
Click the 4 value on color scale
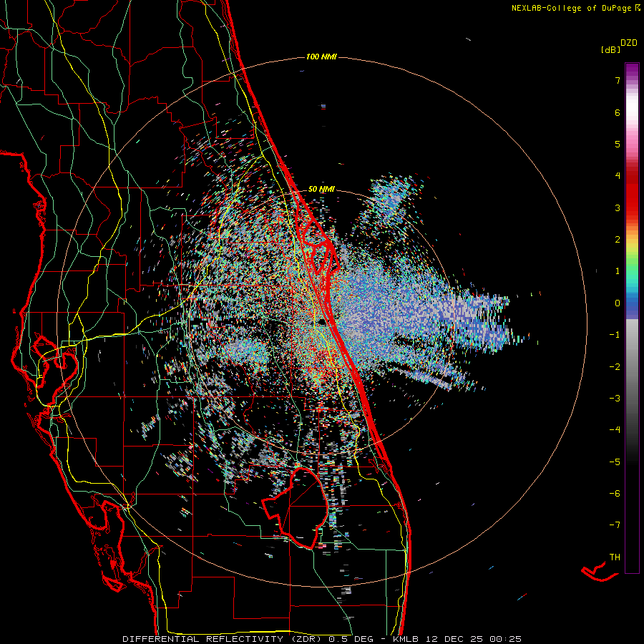618,176
